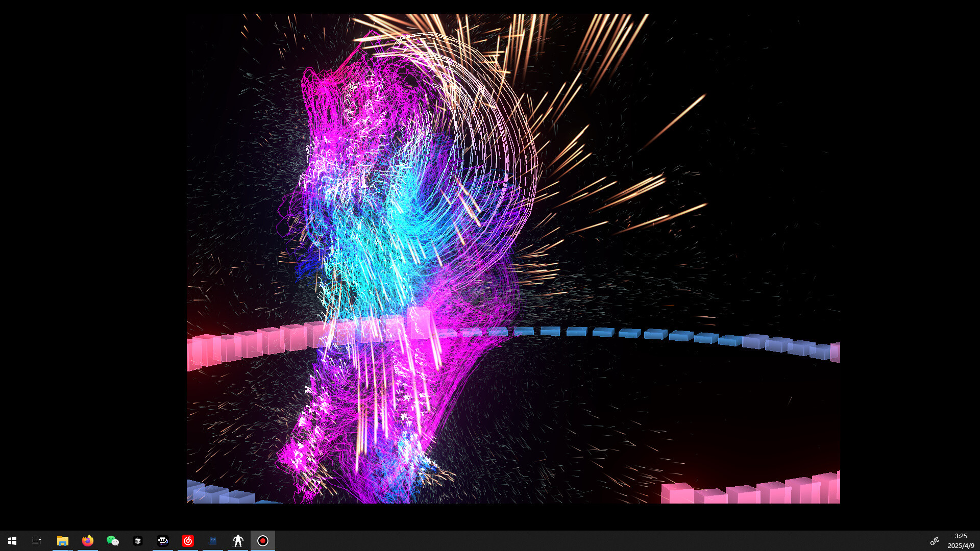
Task: Launch File Explorer from the taskbar
Action: [62, 541]
